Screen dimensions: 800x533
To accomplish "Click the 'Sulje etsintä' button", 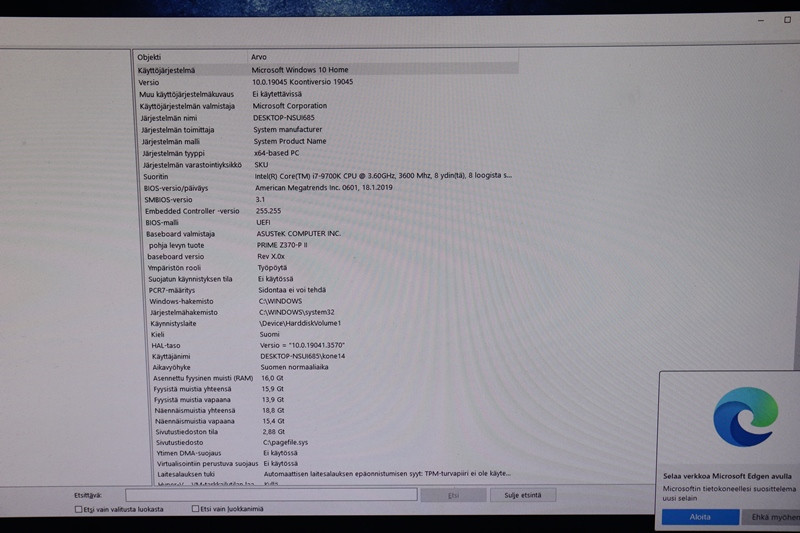I will (x=523, y=495).
